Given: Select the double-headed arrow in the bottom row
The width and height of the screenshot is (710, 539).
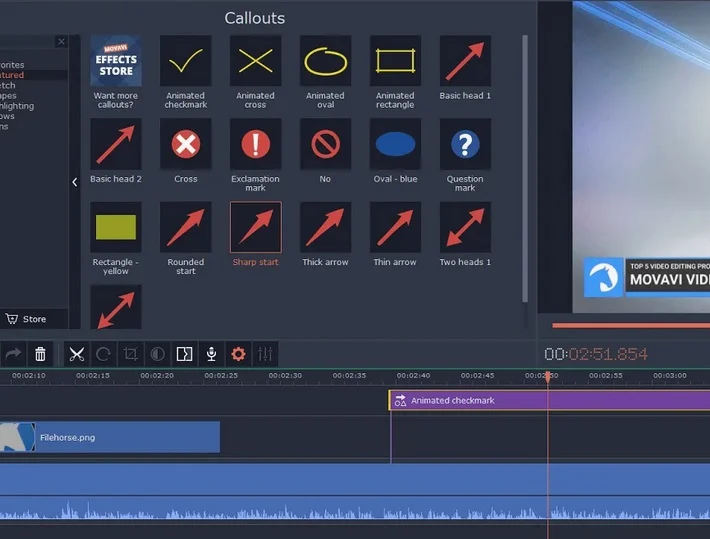Looking at the screenshot, I should click(x=115, y=307).
